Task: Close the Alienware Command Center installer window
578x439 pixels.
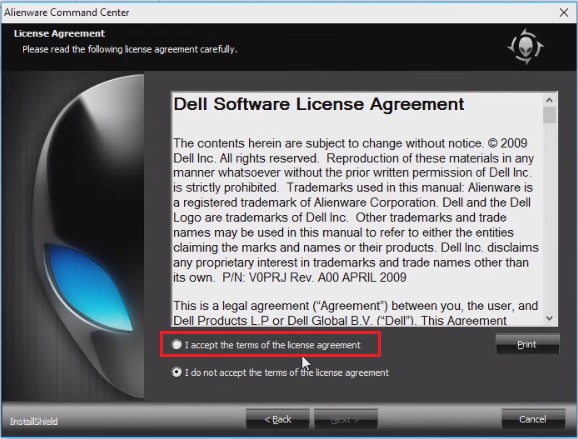Action: point(564,13)
